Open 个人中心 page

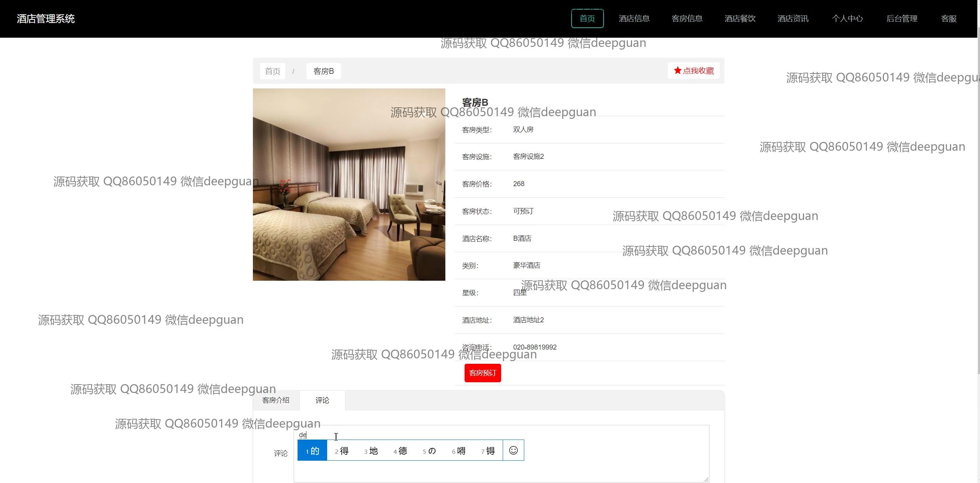[847, 18]
